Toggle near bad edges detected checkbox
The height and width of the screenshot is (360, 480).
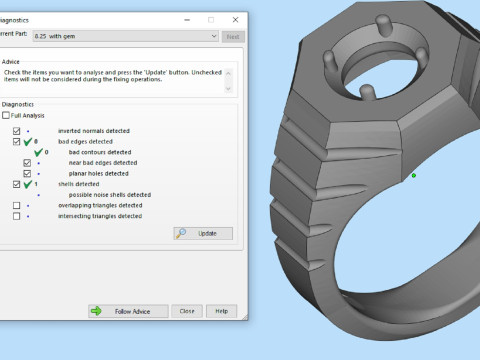(27, 163)
